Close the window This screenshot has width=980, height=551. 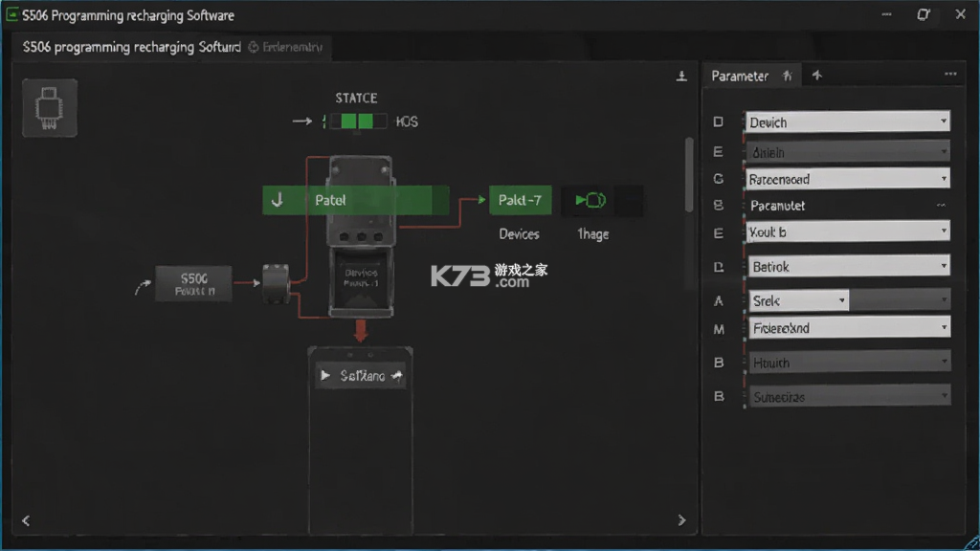(x=961, y=13)
